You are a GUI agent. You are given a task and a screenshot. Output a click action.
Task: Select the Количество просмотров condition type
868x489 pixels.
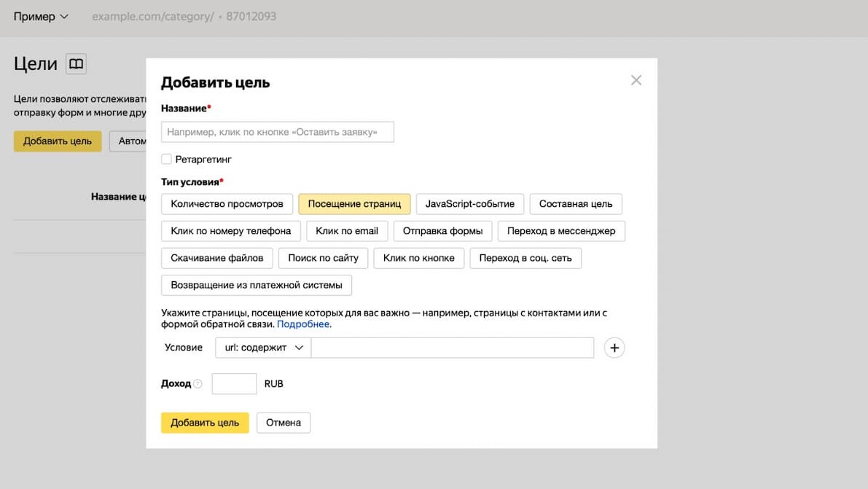227,204
